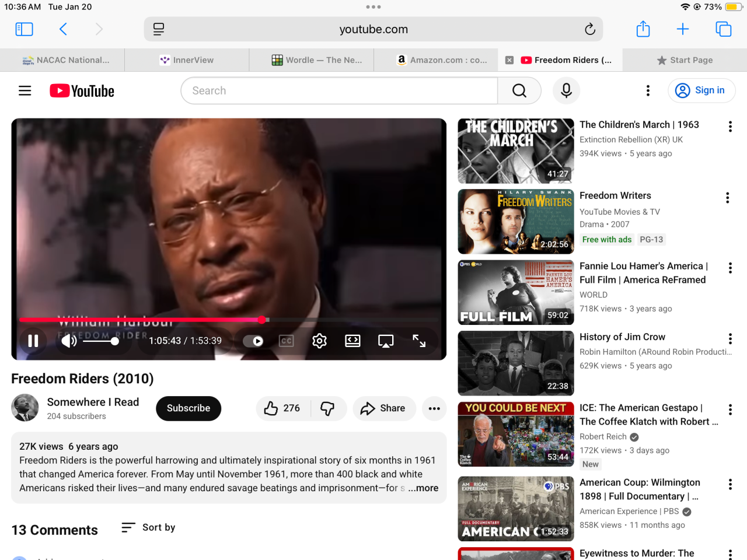Open Safari sidebar panel
Screen dimensions: 747x560
(x=24, y=29)
